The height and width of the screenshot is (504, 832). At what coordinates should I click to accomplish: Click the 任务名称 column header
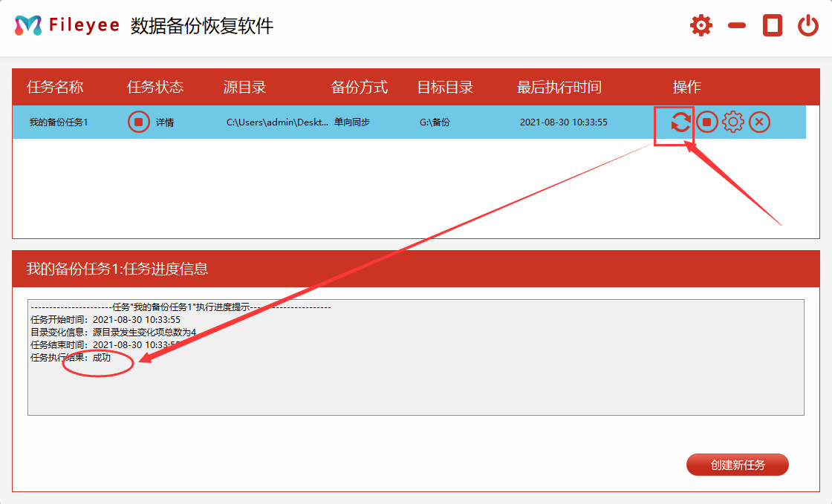click(x=55, y=88)
